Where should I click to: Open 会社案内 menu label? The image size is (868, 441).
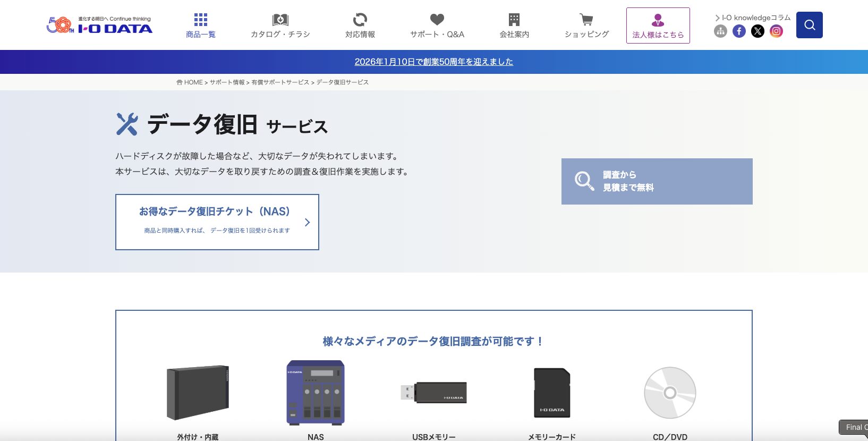pos(514,35)
